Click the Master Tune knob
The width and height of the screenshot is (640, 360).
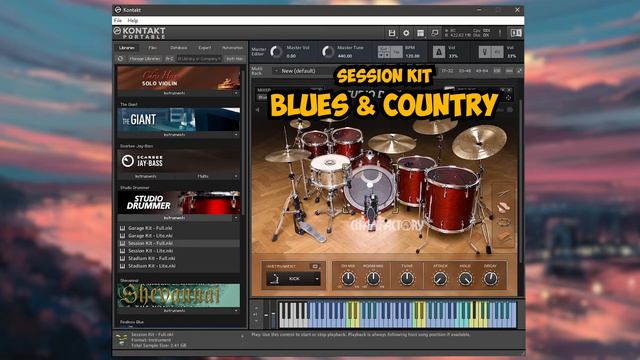point(328,52)
